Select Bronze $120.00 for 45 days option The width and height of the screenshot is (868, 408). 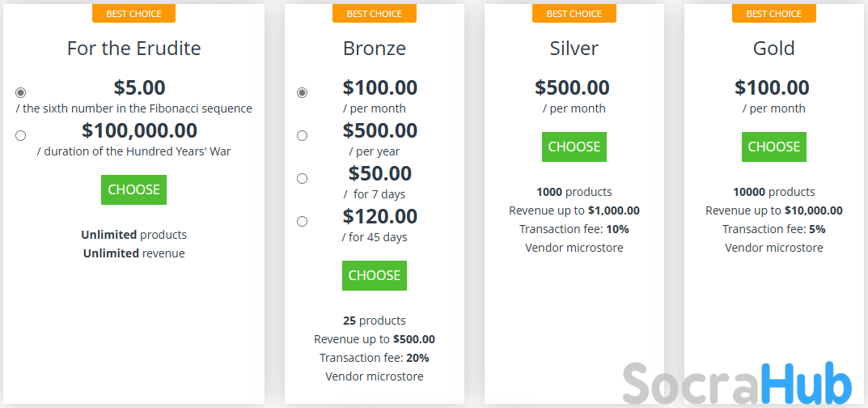302,222
